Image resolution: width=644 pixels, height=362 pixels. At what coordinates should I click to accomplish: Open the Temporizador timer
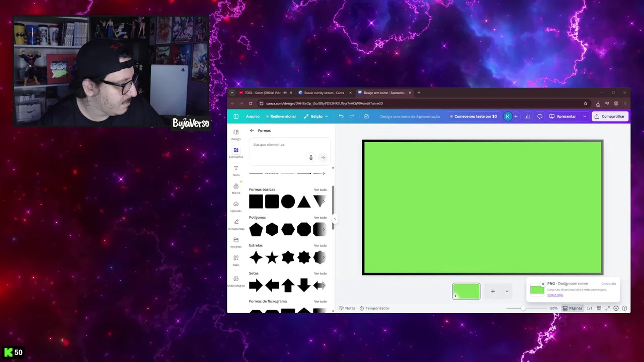pyautogui.click(x=374, y=308)
